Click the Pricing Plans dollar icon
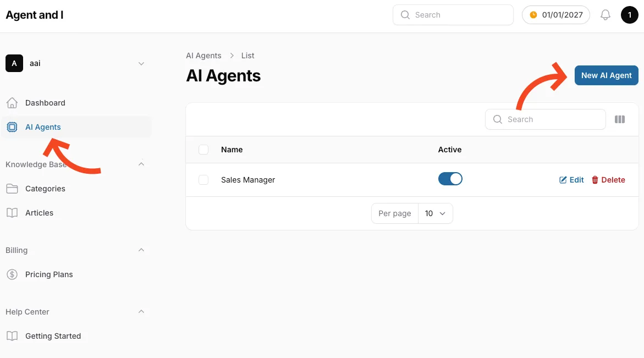The image size is (644, 358). click(12, 274)
